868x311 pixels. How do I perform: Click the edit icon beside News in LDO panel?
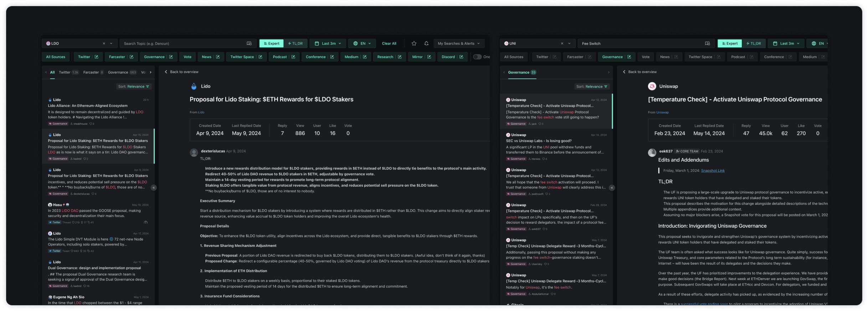[x=218, y=57]
